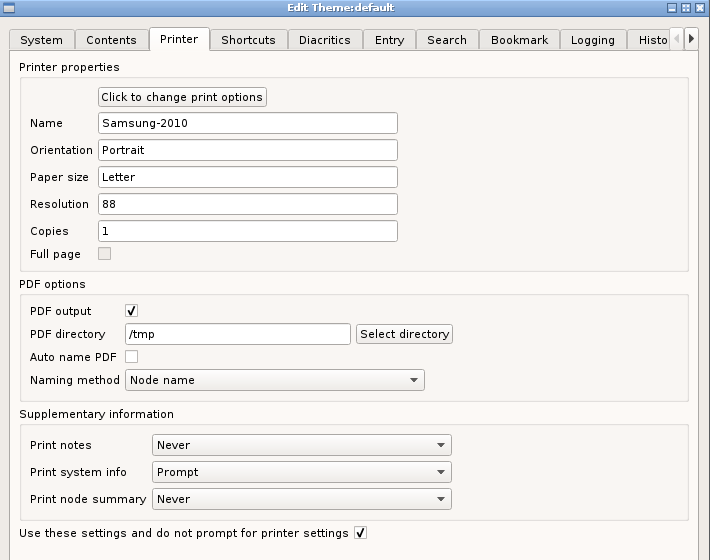Open the Naming method dropdown
710x560 pixels.
coord(275,380)
